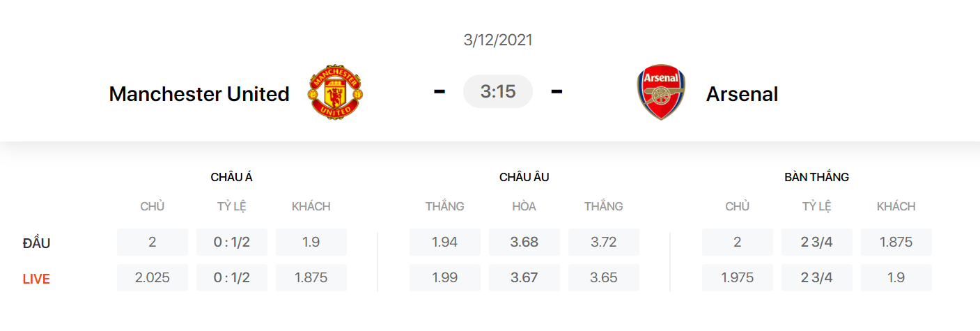Select the CHÂU ÂU odds section heading
Screen dimensions: 980x331
524,177
